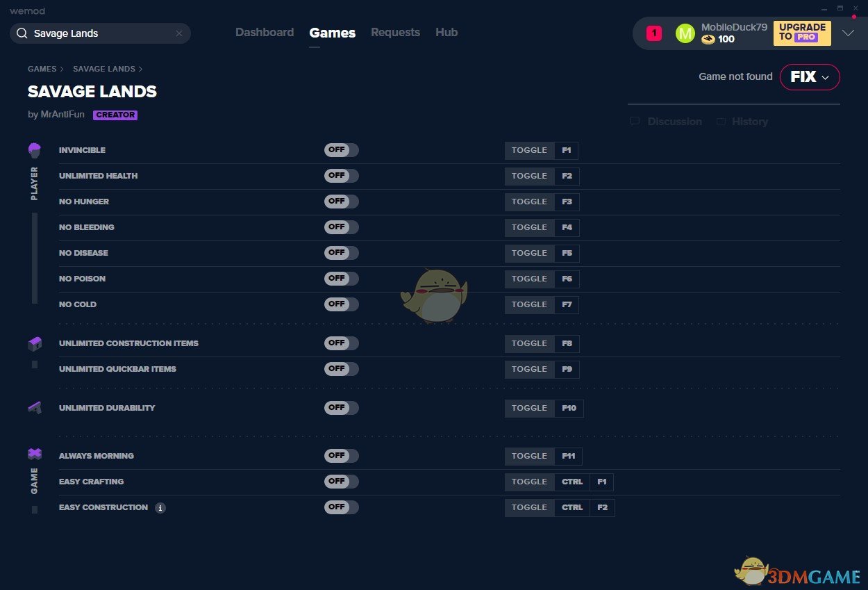
Task: Click the MobileDuck79 avatar icon
Action: pyautogui.click(x=685, y=33)
